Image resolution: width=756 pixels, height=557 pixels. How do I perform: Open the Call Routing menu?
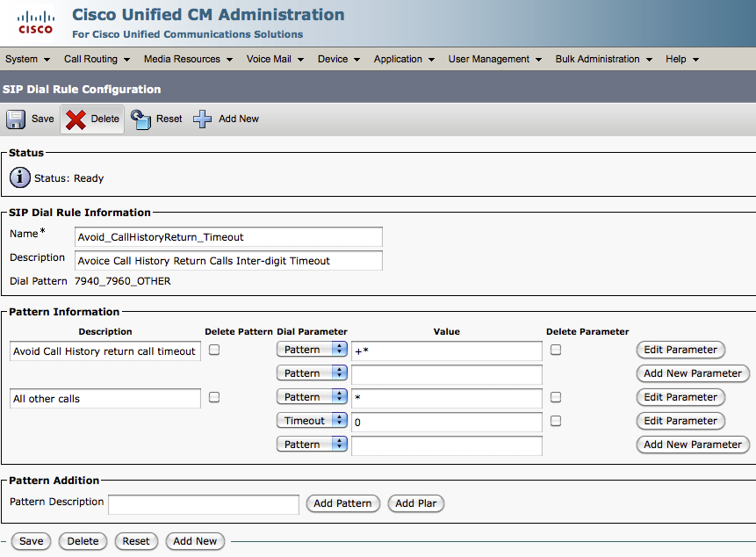click(97, 60)
